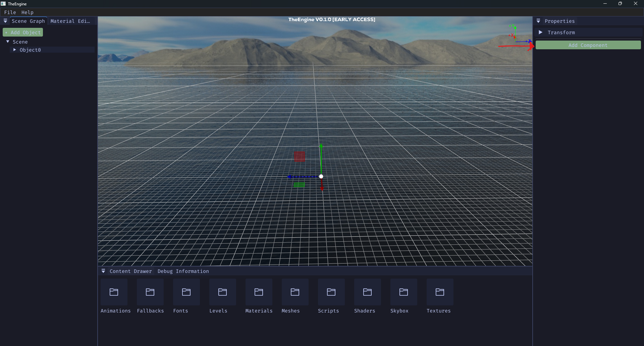Open the Levels folder icon
This screenshot has height=346, width=644.
point(223,292)
